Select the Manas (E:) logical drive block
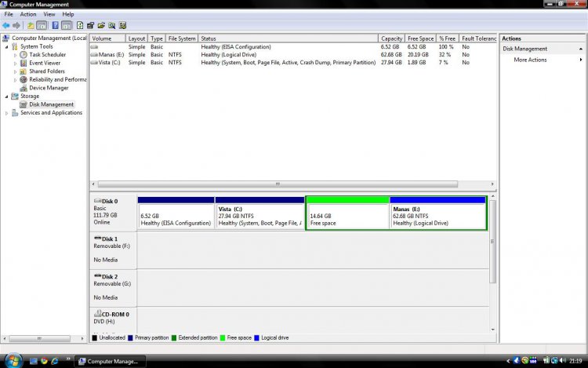Viewport: 588px width, 368px height. coord(437,213)
